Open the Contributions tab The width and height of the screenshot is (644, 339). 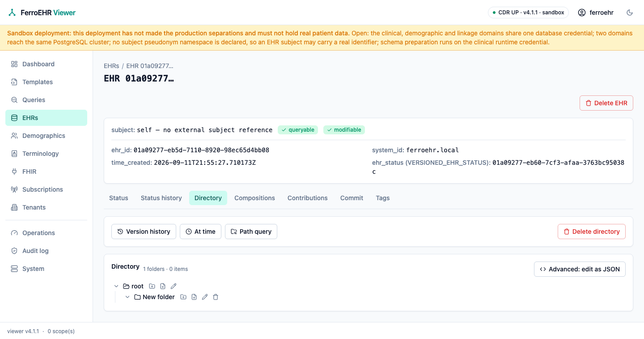tap(308, 198)
